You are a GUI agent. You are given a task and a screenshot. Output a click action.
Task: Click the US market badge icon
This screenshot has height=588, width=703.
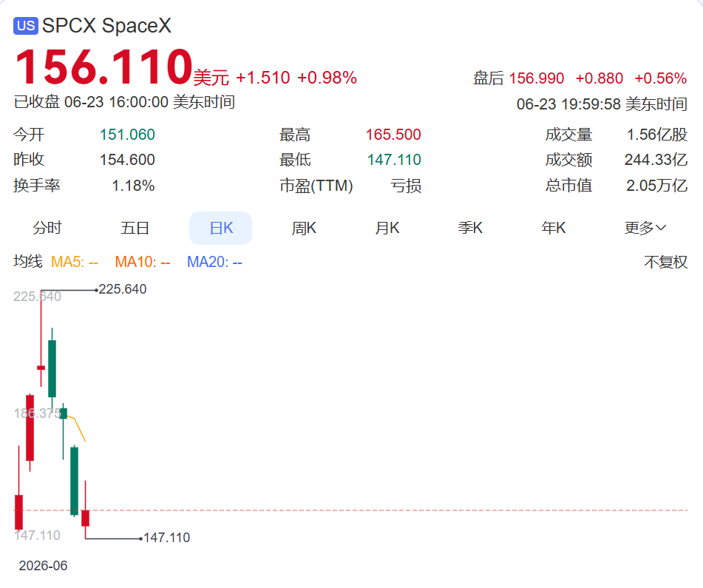click(26, 26)
